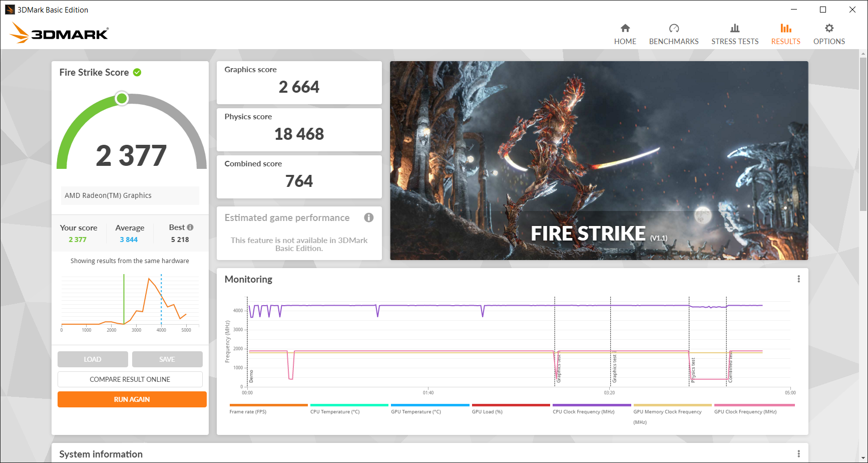
Task: Open the System information three-dot menu
Action: click(x=798, y=454)
